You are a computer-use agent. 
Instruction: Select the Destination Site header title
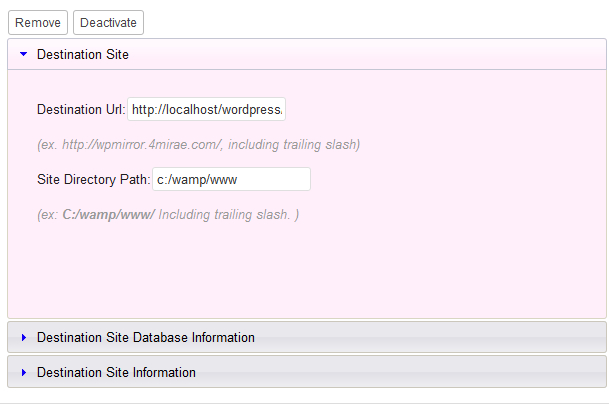tap(82, 55)
